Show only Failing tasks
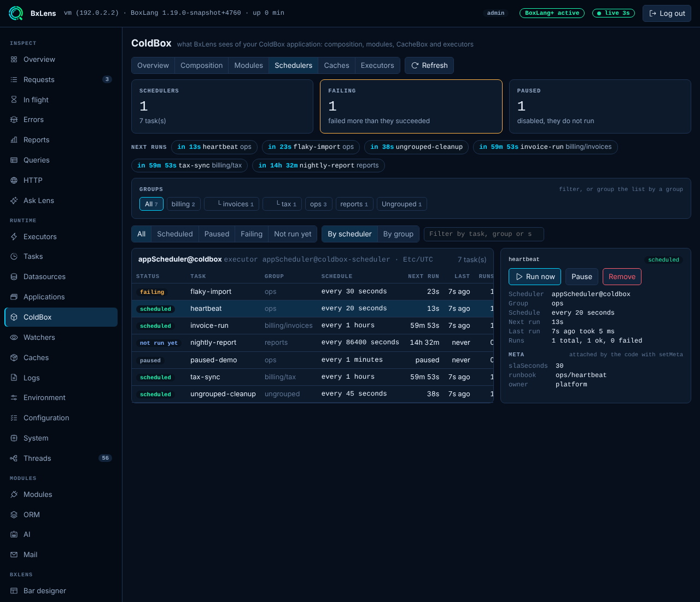This screenshot has height=602, width=700. (252, 234)
